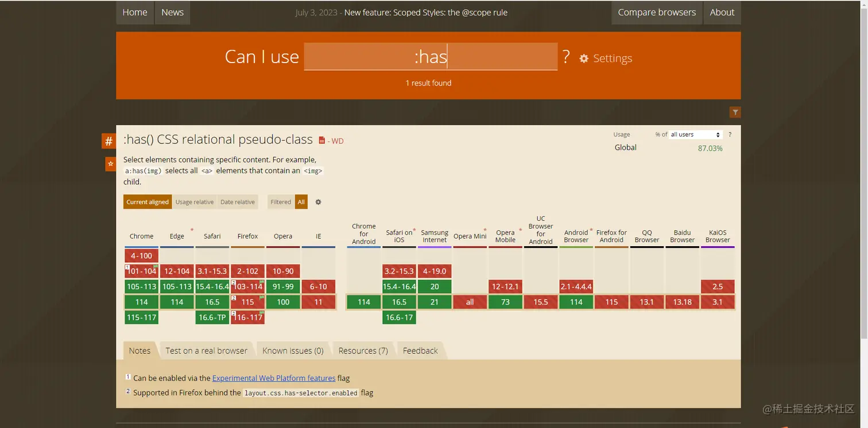Follow the Experimental Web Platform features link
This screenshot has width=868, height=428.
tap(274, 378)
